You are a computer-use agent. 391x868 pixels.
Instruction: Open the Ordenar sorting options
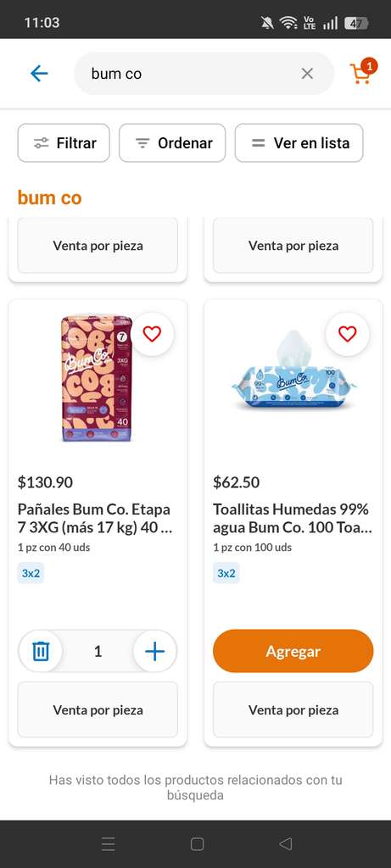pos(172,142)
